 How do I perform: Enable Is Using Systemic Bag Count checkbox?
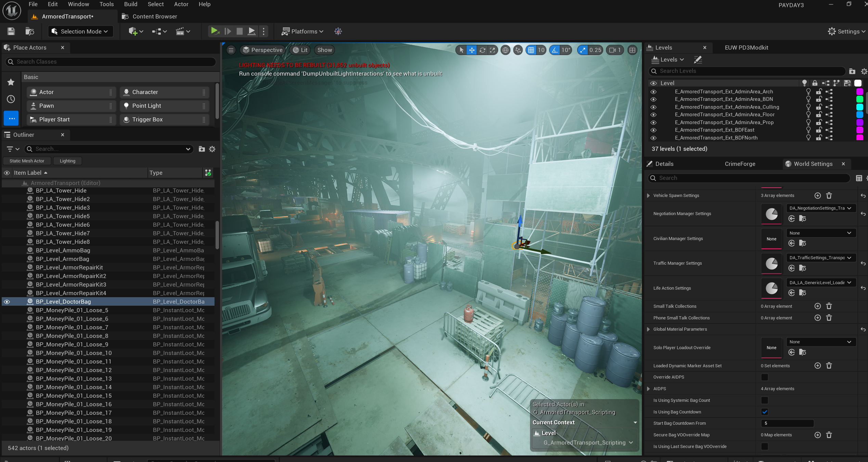coord(764,400)
